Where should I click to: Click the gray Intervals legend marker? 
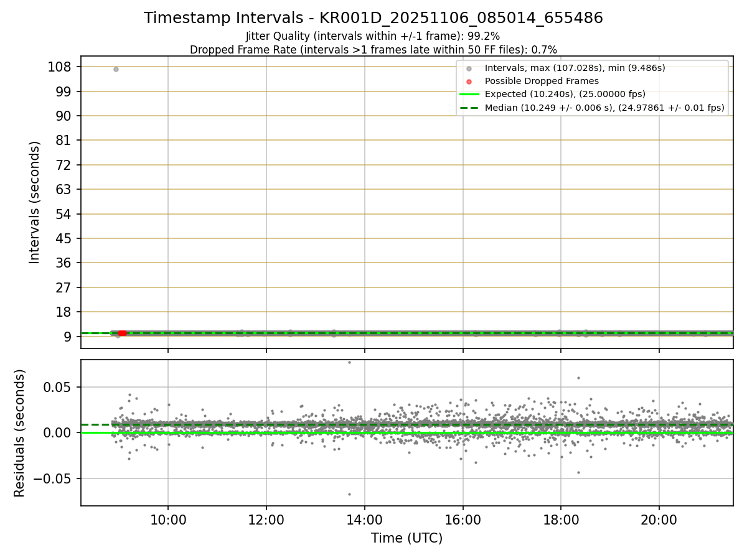point(469,68)
